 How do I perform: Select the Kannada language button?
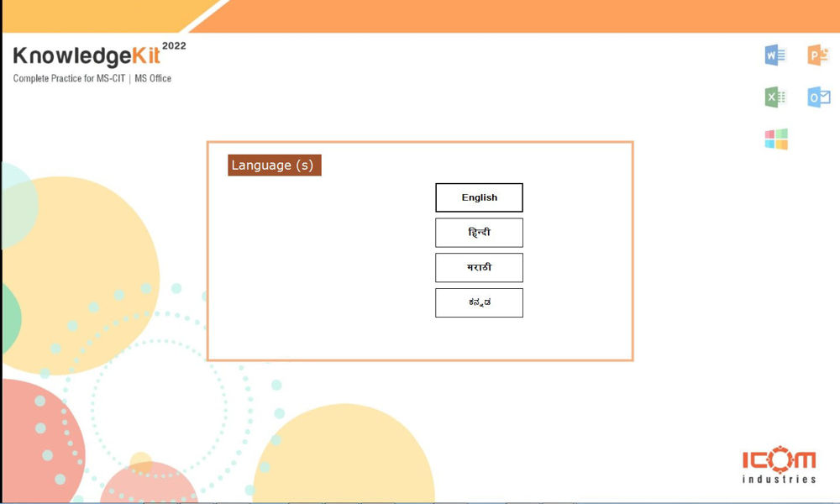[479, 302]
